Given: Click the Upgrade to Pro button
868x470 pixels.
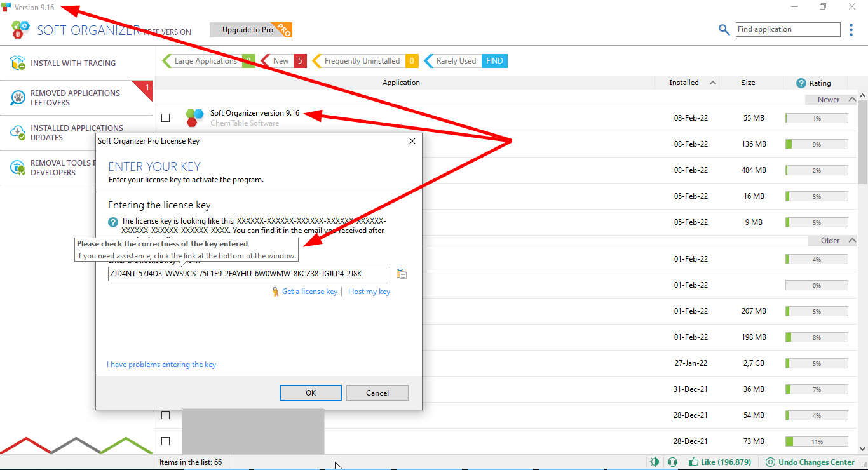Looking at the screenshot, I should (251, 30).
